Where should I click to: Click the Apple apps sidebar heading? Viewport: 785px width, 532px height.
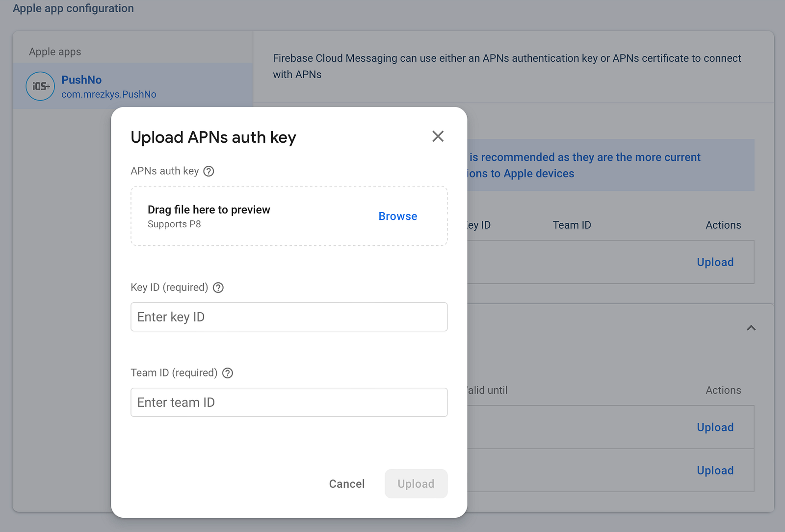tap(55, 52)
